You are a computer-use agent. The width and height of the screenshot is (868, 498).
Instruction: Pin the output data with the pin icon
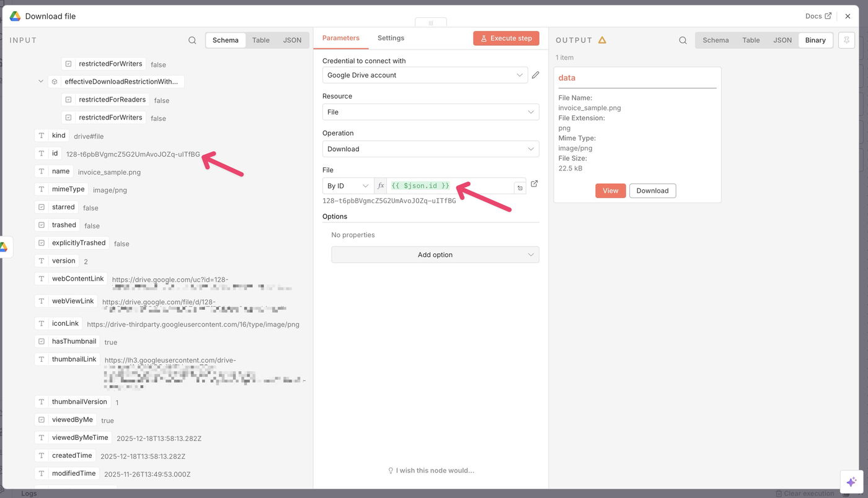[846, 40]
